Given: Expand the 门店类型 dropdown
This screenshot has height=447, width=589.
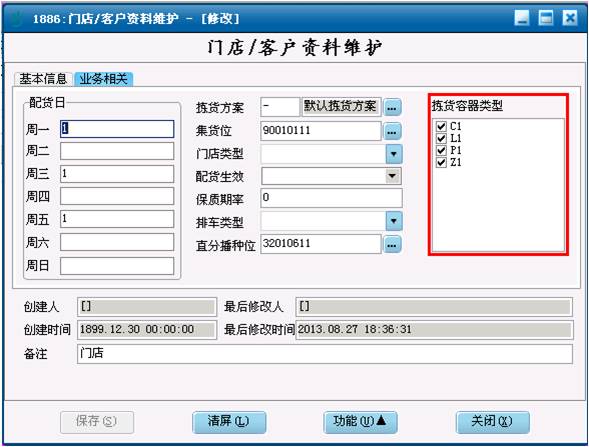Looking at the screenshot, I should click(x=394, y=154).
